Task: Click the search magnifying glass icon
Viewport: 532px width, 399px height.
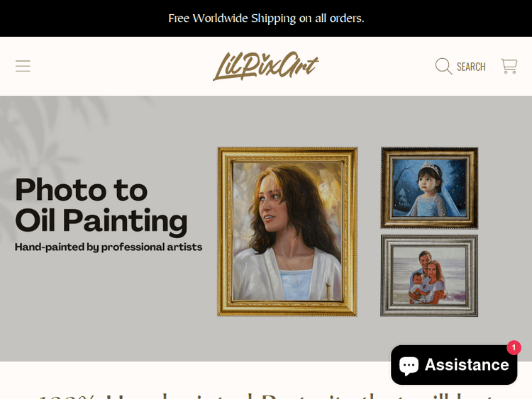Action: click(443, 66)
